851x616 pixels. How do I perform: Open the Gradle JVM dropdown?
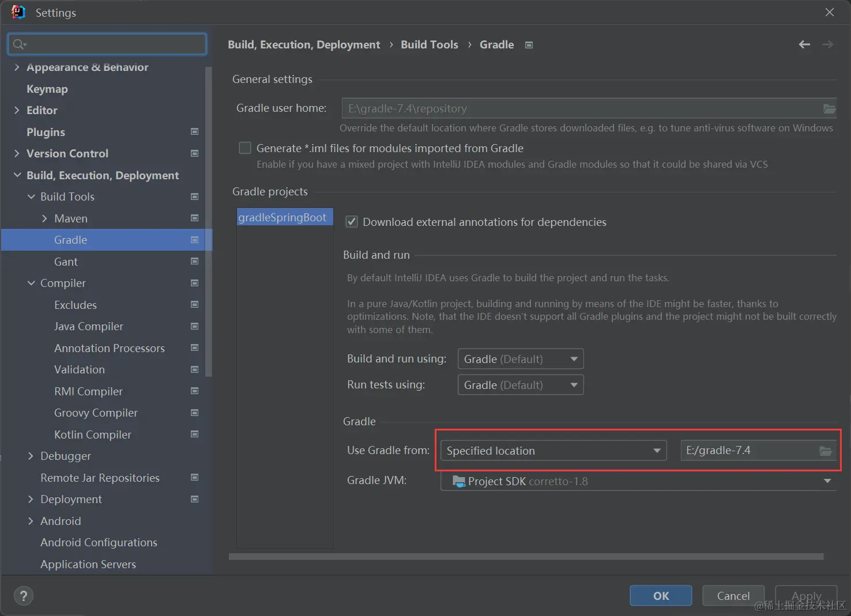pyautogui.click(x=638, y=481)
